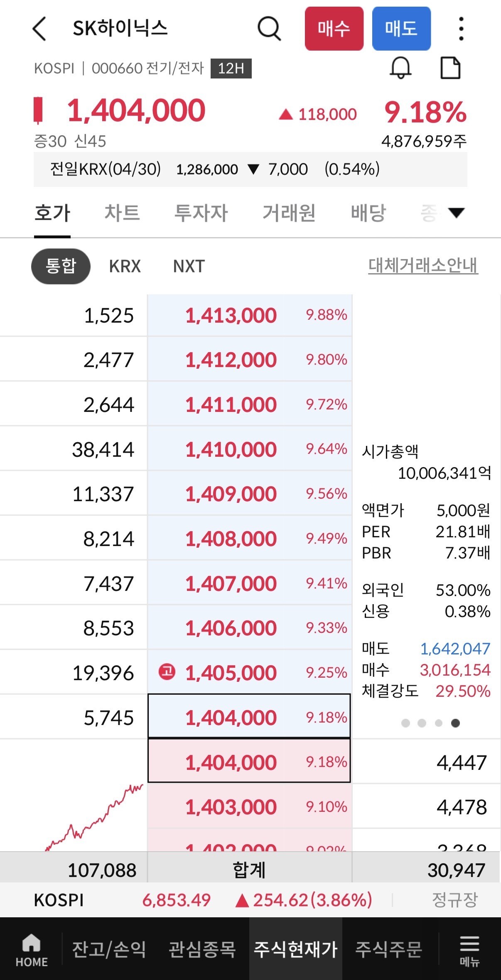Tap the red candlestick icon beside price
This screenshot has height=980, width=501.
(x=38, y=110)
